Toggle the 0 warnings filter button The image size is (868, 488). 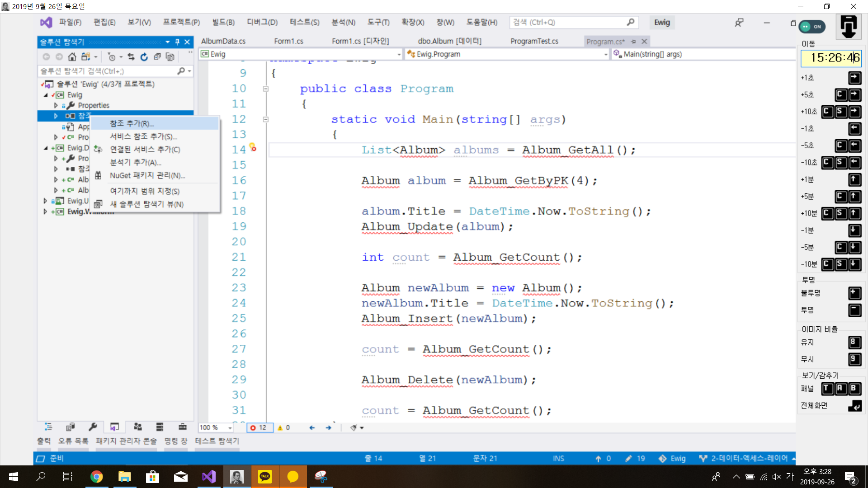click(x=284, y=427)
